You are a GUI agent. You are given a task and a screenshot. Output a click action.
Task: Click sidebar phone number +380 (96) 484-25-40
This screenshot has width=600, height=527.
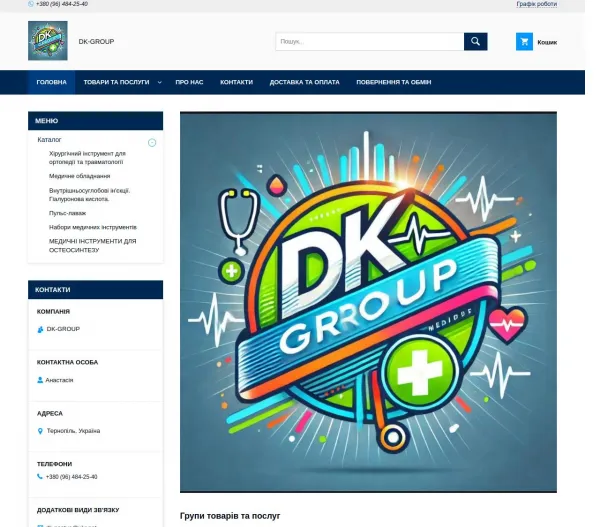(x=72, y=477)
